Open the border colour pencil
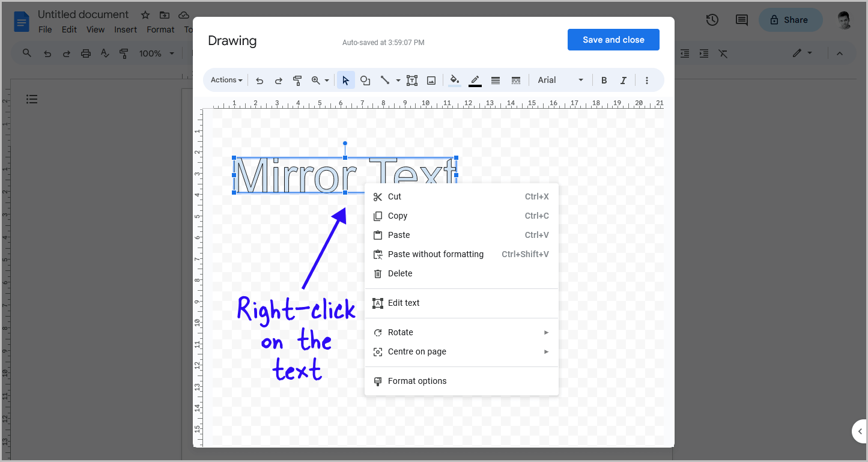 pos(475,80)
